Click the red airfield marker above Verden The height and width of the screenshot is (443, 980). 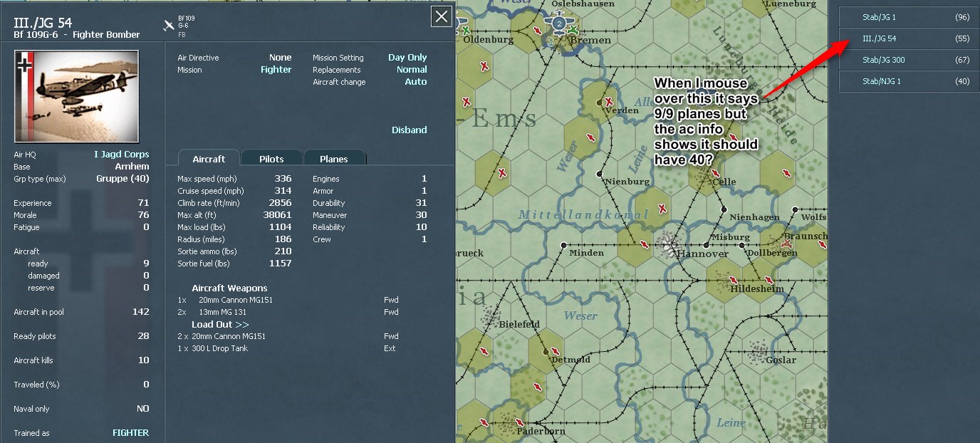tap(609, 100)
